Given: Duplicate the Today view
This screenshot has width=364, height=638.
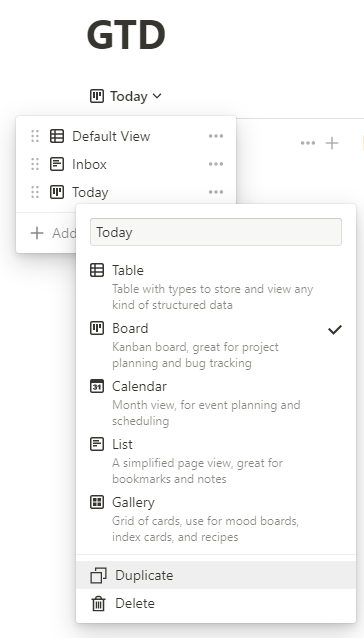Looking at the screenshot, I should click(216, 575).
